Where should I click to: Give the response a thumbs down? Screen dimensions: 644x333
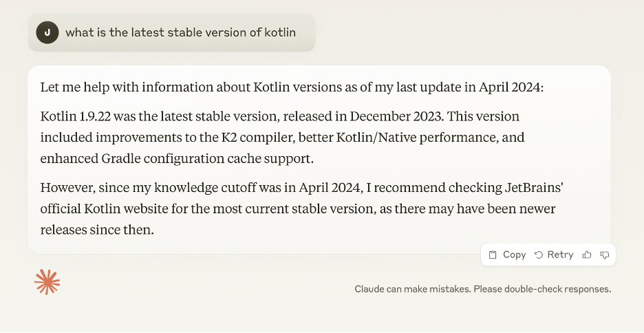(605, 255)
